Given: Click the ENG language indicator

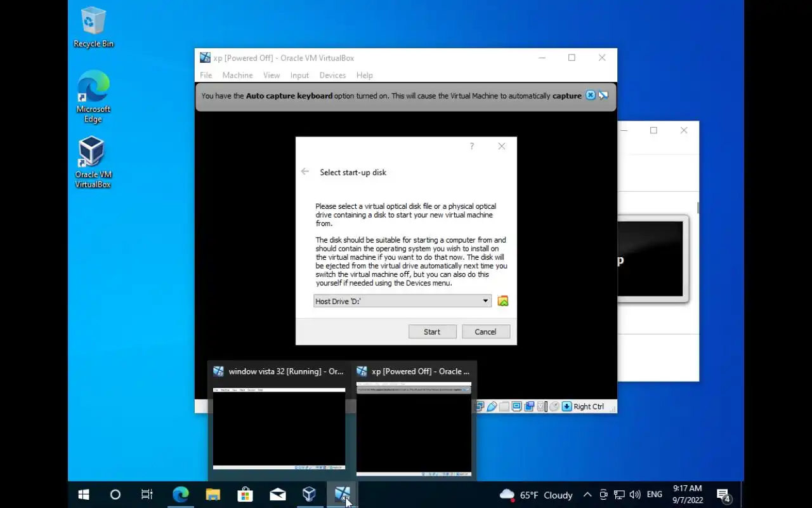Looking at the screenshot, I should pos(655,494).
